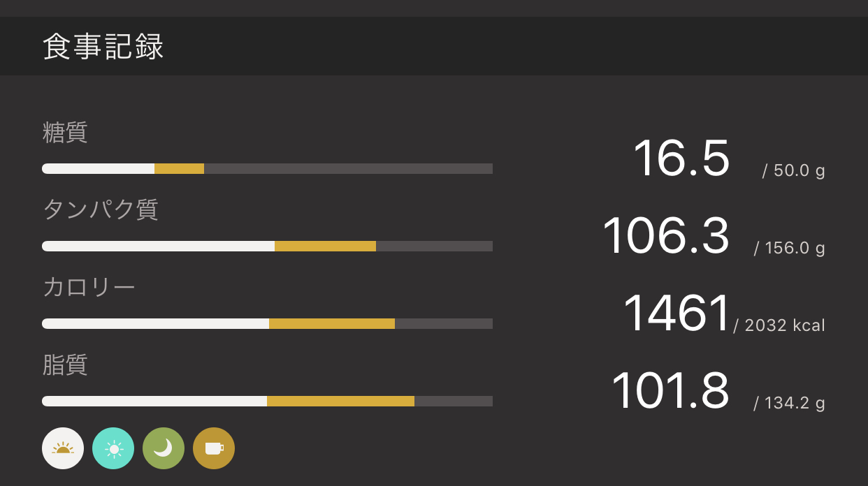The image size is (868, 486).
Task: Click the breakfast sunrise icon
Action: click(63, 448)
